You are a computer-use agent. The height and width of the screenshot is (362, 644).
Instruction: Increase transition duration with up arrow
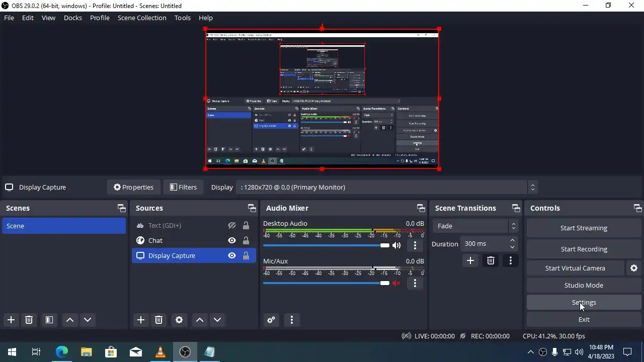pyautogui.click(x=512, y=240)
